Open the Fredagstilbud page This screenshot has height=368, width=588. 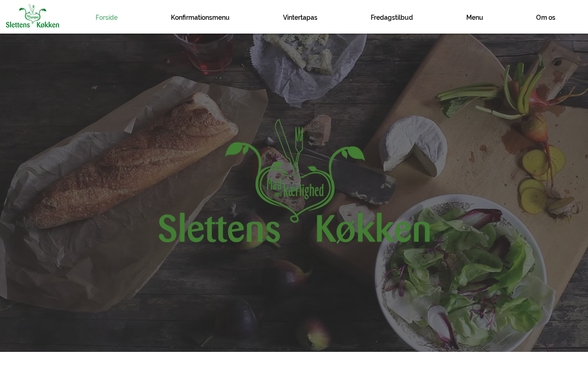[x=392, y=17]
